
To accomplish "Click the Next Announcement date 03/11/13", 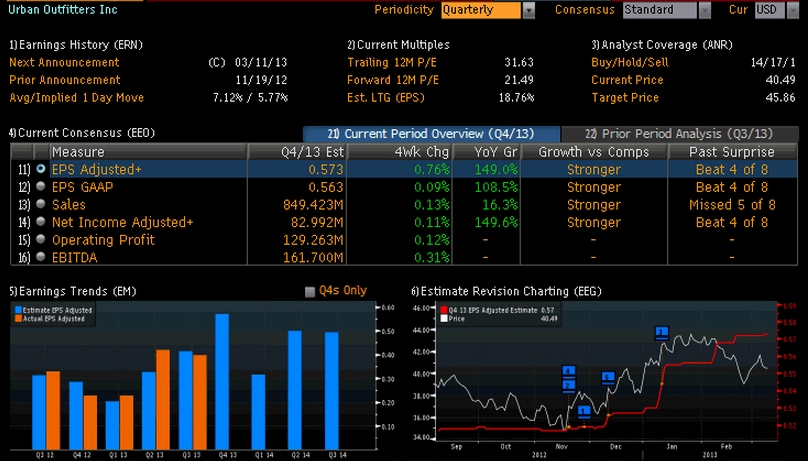I will (x=261, y=62).
